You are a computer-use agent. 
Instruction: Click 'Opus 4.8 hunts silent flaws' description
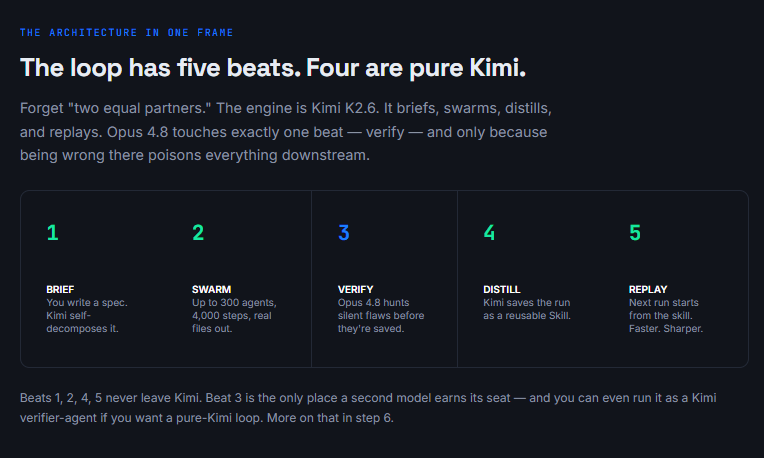click(381, 316)
